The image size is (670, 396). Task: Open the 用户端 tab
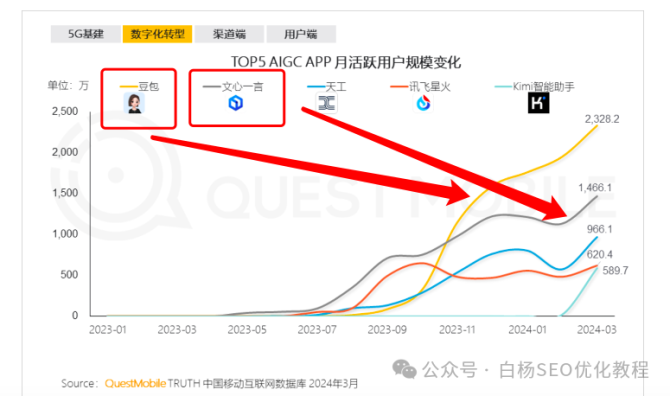pos(301,34)
